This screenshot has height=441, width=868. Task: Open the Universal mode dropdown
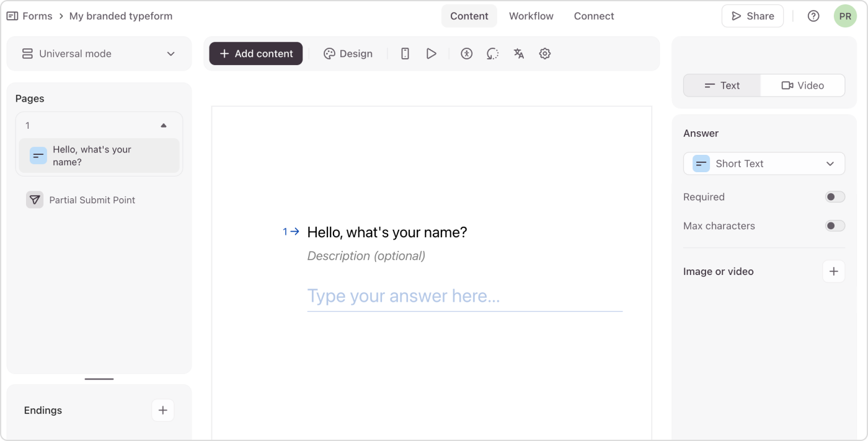pyautogui.click(x=99, y=53)
